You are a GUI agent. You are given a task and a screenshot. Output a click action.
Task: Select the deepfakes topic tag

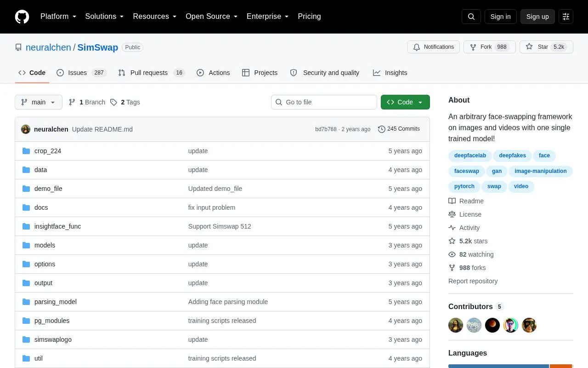[513, 155]
